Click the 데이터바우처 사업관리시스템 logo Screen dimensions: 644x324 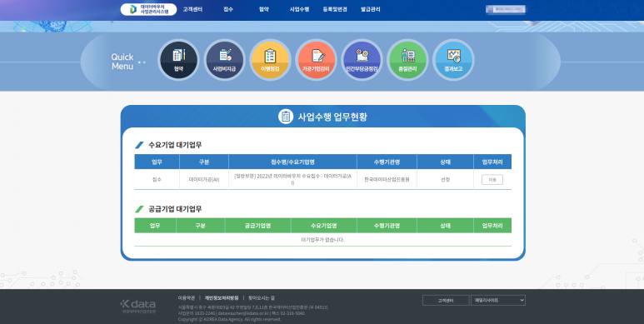148,9
